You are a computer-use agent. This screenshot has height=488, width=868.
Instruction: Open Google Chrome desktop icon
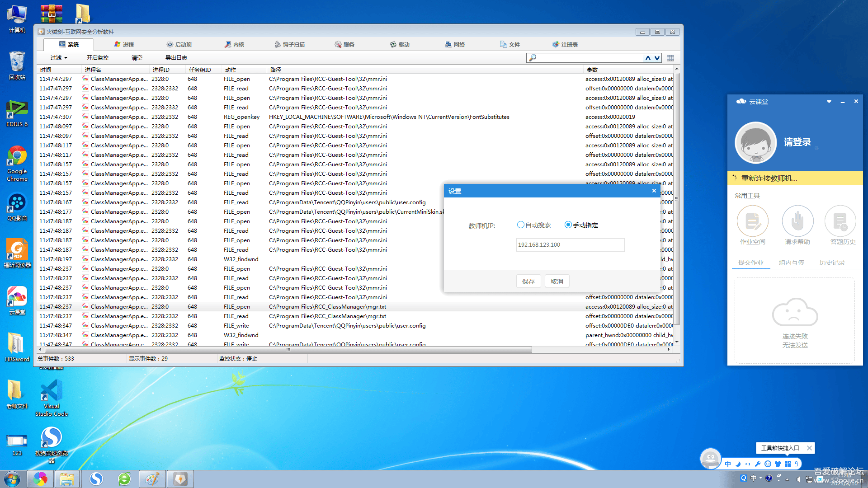click(17, 164)
